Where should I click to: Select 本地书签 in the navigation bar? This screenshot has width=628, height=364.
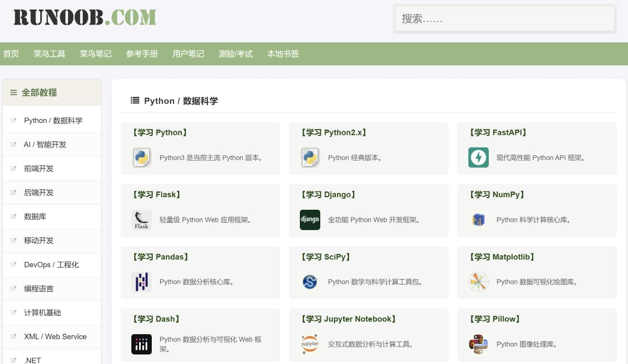[x=283, y=54]
